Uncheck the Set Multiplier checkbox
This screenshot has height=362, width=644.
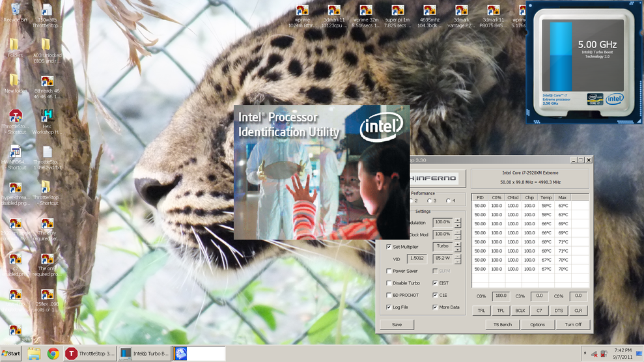[x=389, y=247]
